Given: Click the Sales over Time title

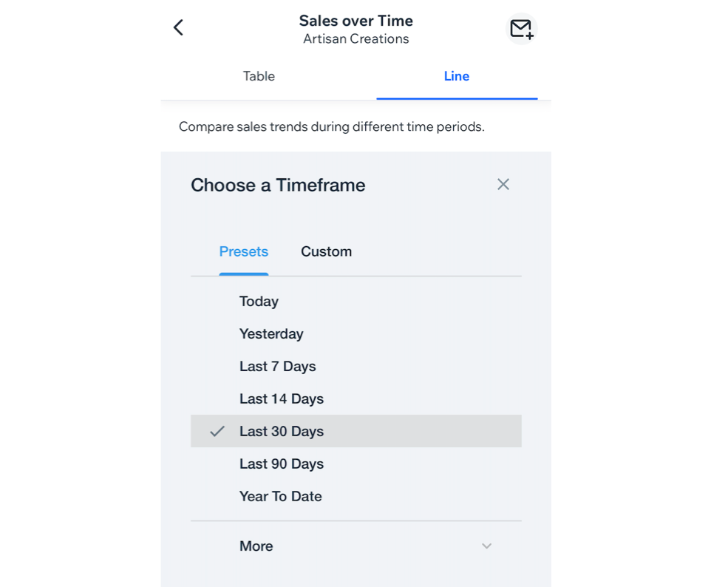Looking at the screenshot, I should click(356, 21).
